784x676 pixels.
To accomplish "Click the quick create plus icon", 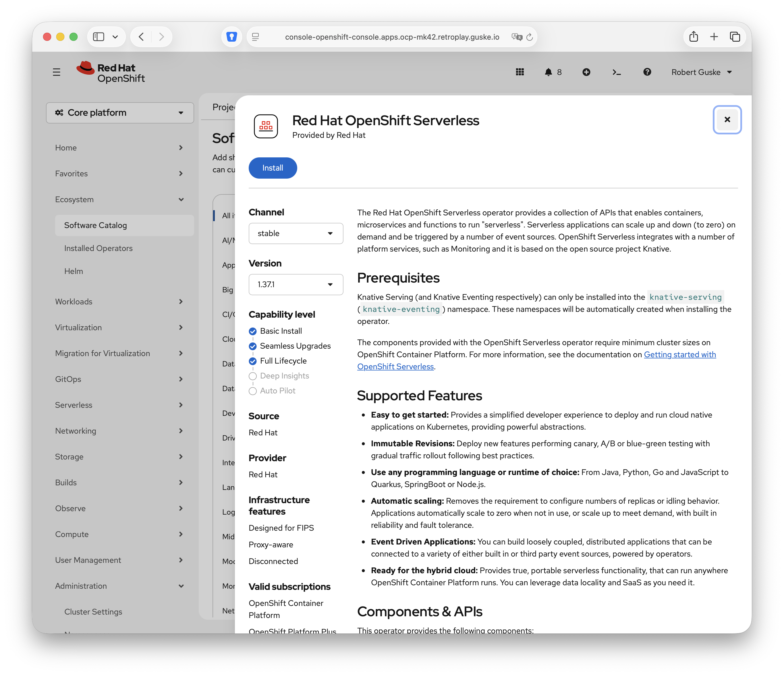I will [x=586, y=72].
